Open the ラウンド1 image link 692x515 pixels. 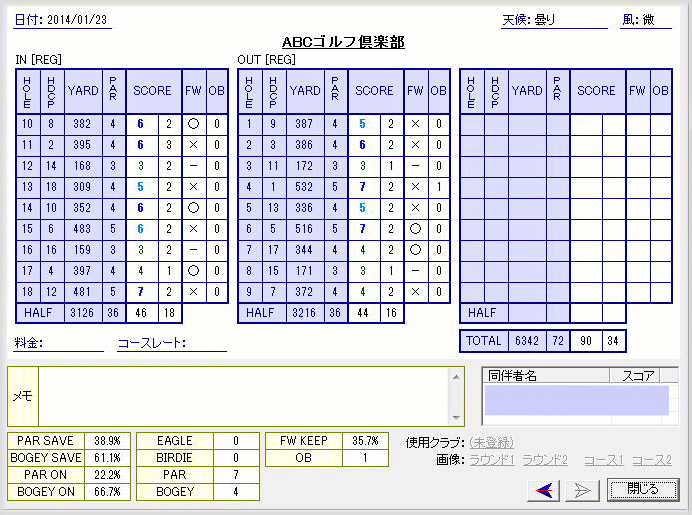coord(492,460)
